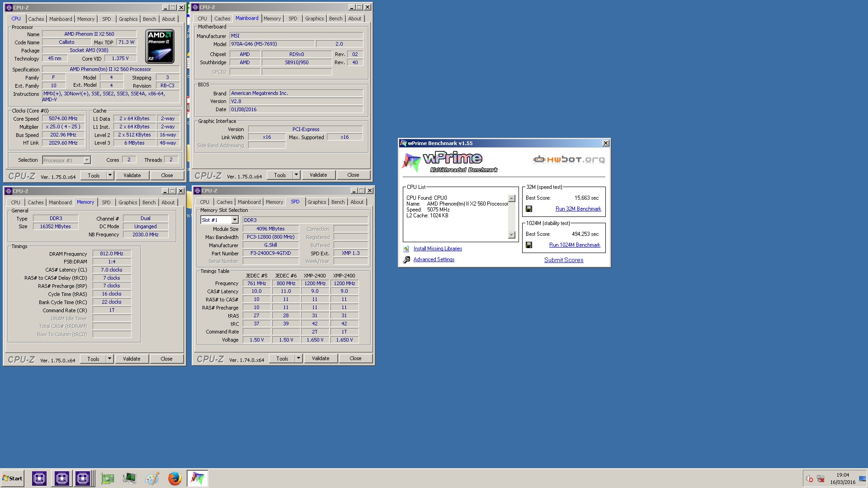Click the Name field AMD Phenom II X2 560

[89, 34]
